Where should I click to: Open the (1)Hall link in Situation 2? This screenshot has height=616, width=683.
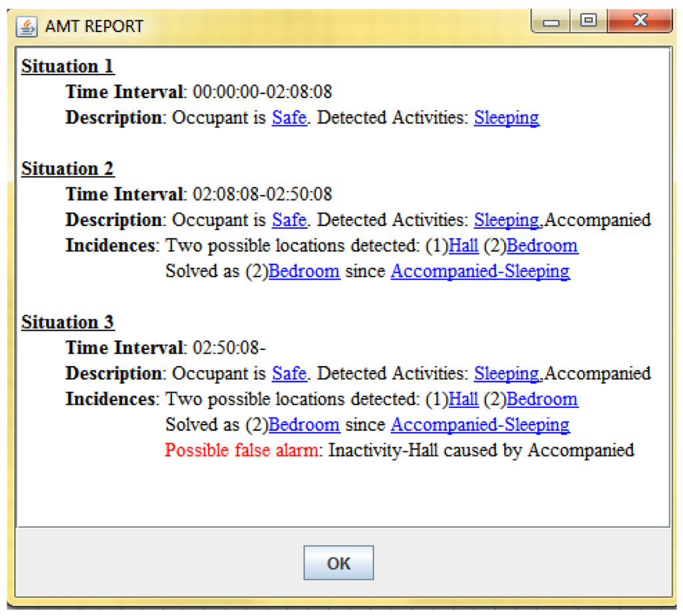[464, 246]
